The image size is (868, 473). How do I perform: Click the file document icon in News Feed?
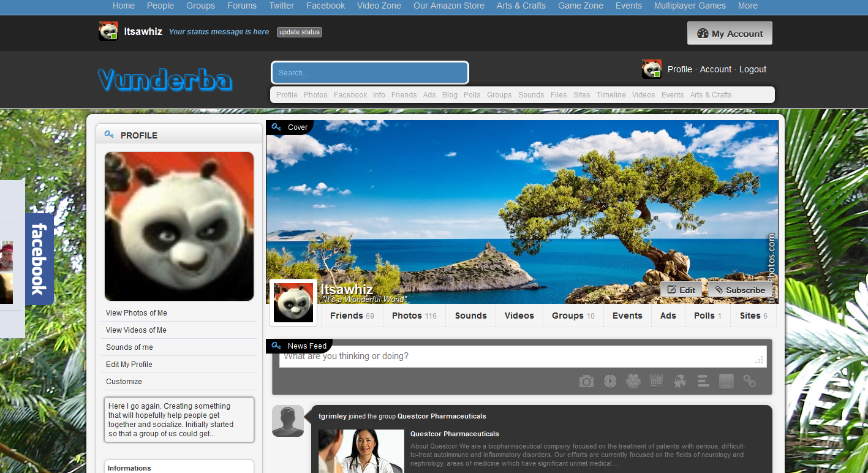726,381
